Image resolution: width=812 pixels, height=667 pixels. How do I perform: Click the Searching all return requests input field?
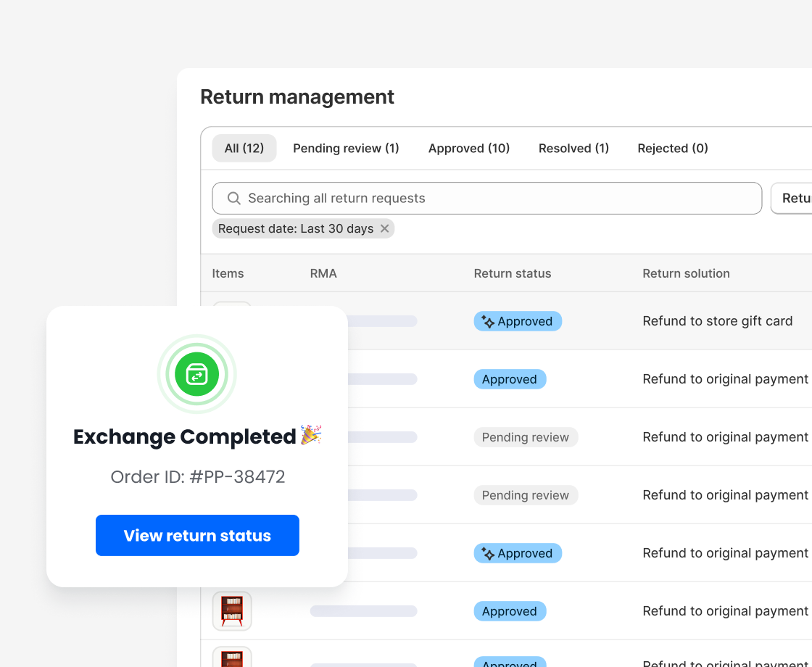[x=486, y=198]
